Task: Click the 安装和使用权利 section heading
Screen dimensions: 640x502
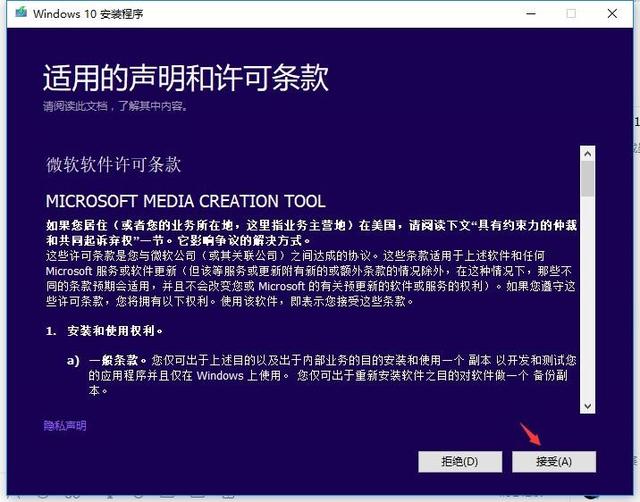Action: (x=115, y=331)
